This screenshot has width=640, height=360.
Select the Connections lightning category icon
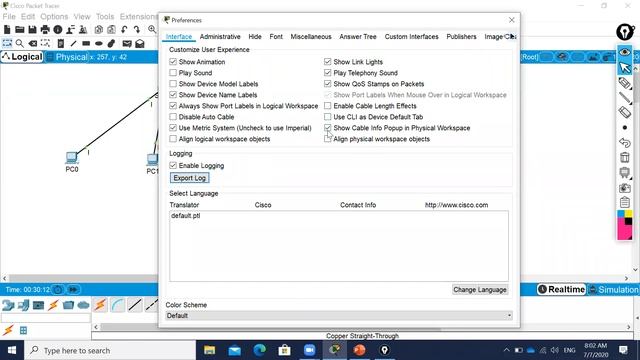coord(53,305)
